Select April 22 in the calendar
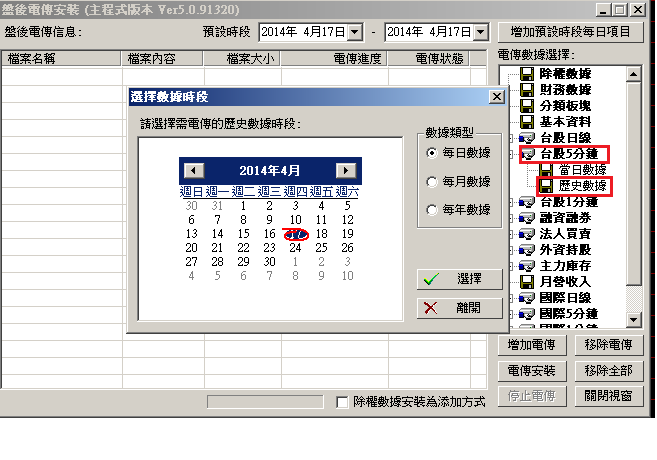657x460 pixels. pyautogui.click(x=243, y=248)
